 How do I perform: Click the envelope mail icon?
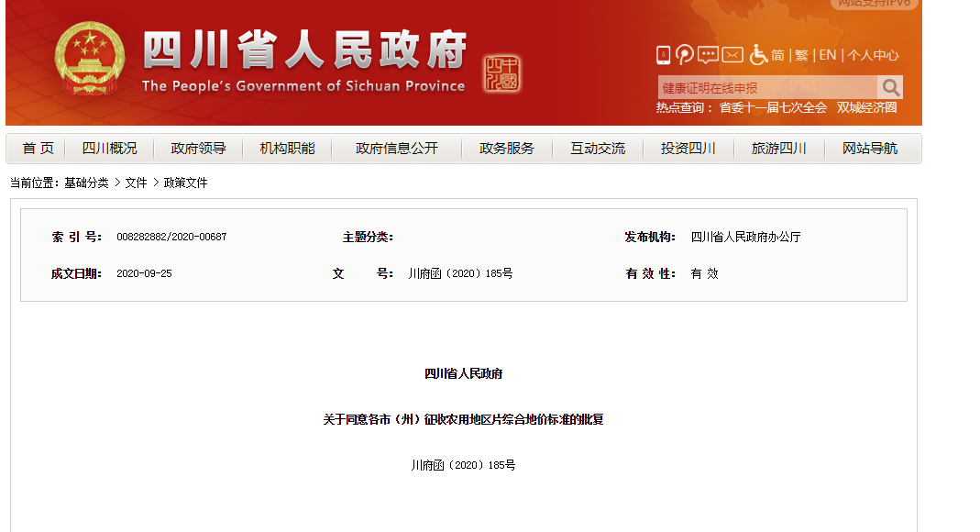click(732, 55)
